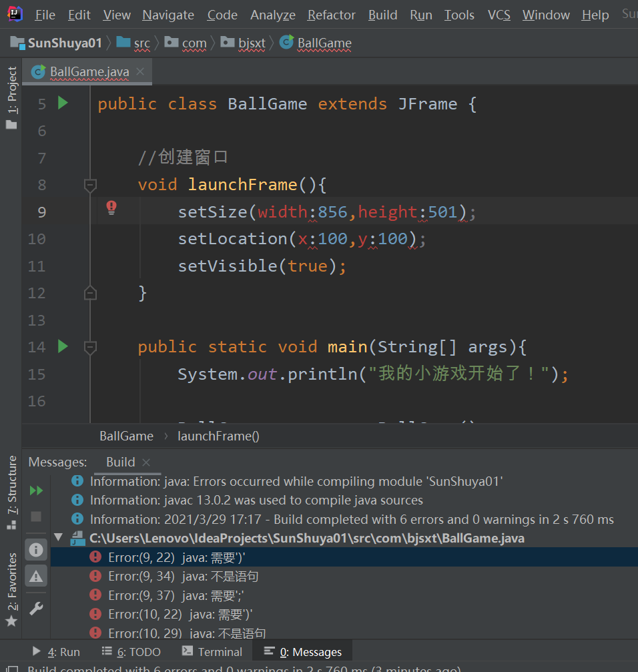Screen dimensions: 638x672
Task: Open the Refactor menu
Action: click(x=331, y=15)
